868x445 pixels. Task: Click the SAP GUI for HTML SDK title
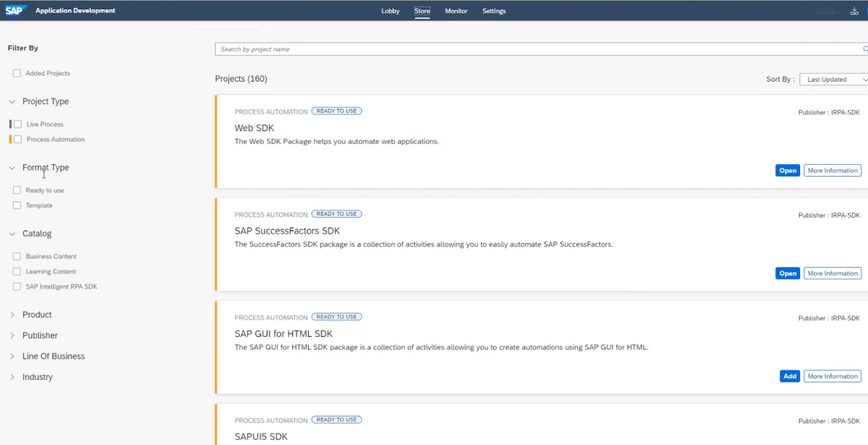pyautogui.click(x=283, y=334)
